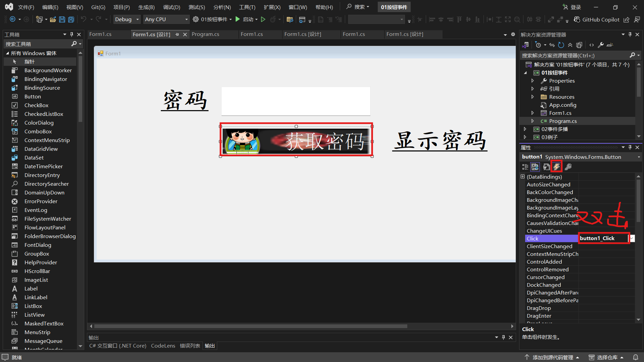Expand the 02事件多播 project node

(x=525, y=129)
